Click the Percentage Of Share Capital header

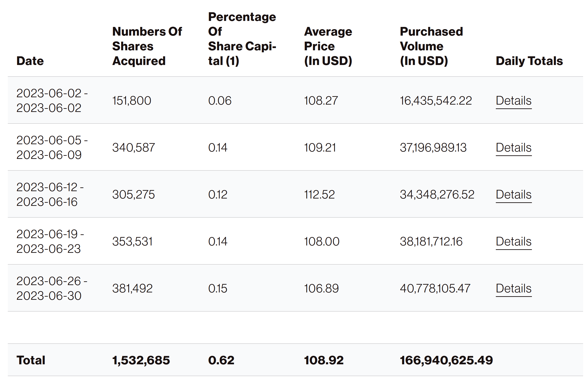[242, 39]
